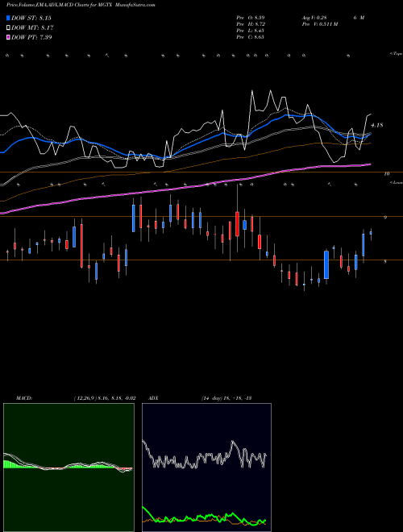The width and height of the screenshot is (403, 532).
Task: Click the 'Pre H: 8.72' value
Action: click(251, 24)
